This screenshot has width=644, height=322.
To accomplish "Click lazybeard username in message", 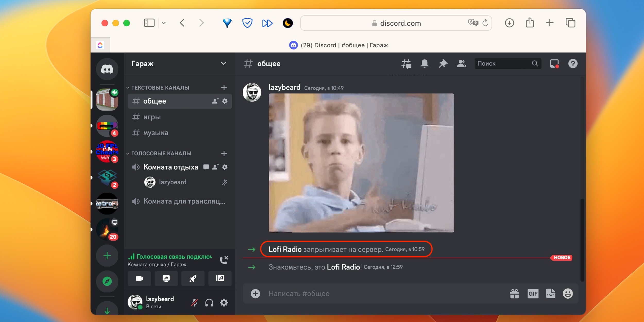I will click(284, 87).
